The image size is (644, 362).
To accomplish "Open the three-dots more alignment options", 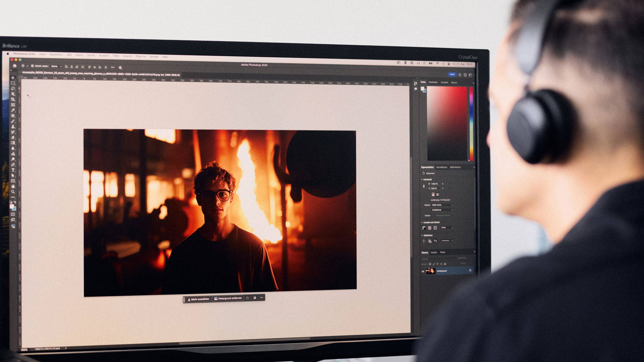I will pos(113,67).
